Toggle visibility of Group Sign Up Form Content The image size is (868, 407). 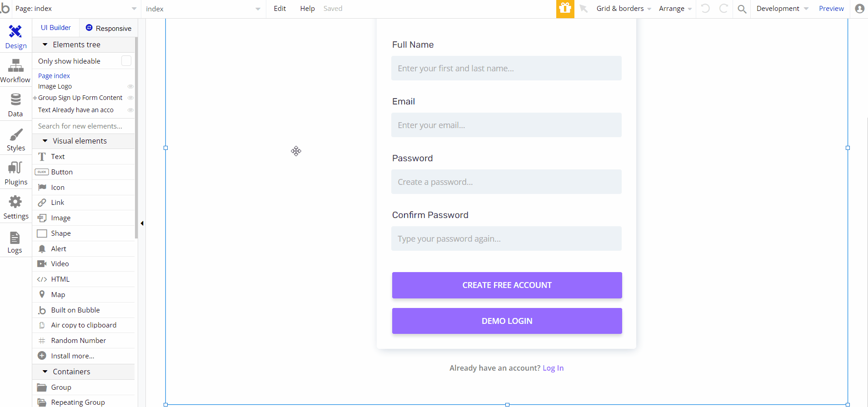click(x=130, y=98)
